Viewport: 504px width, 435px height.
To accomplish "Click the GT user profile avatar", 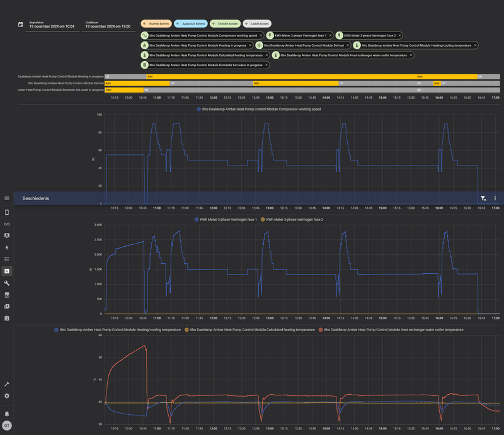I will pyautogui.click(x=7, y=426).
